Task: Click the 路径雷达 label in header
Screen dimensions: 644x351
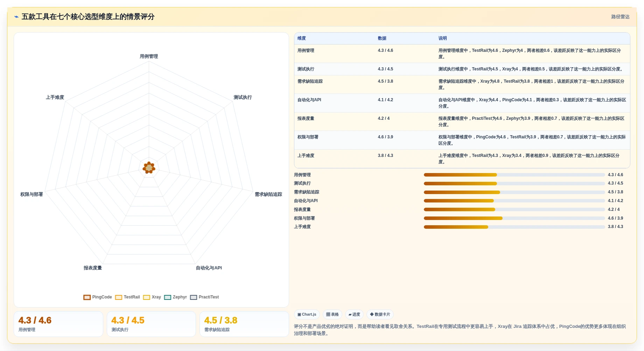Action: tap(620, 17)
